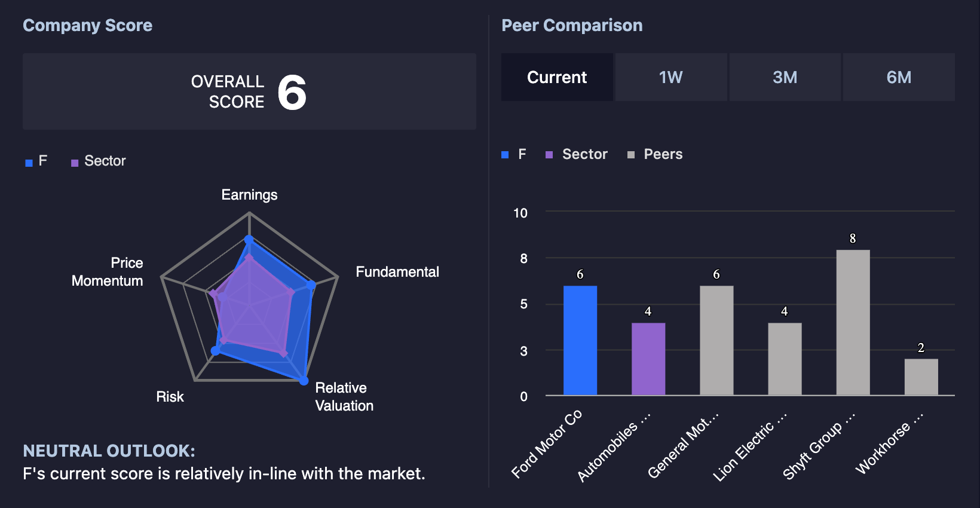
Task: Toggle the Peers legend in bar chart
Action: tap(655, 154)
